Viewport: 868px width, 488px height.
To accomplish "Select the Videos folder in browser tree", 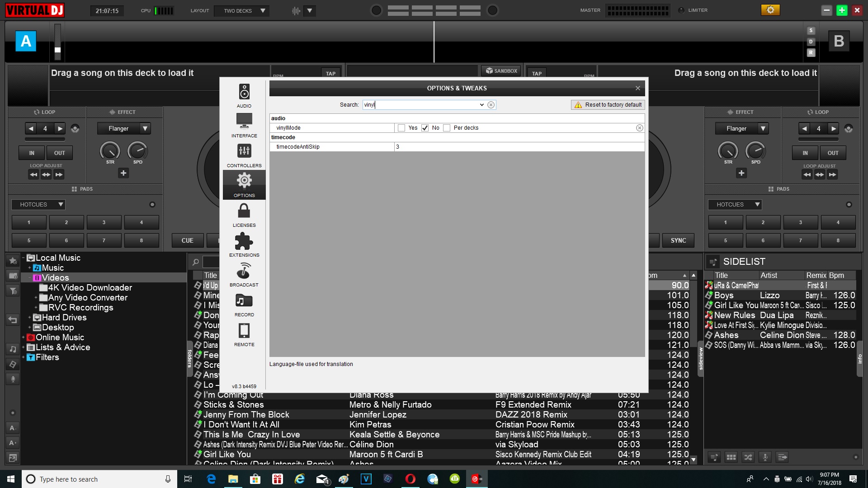I will (55, 278).
